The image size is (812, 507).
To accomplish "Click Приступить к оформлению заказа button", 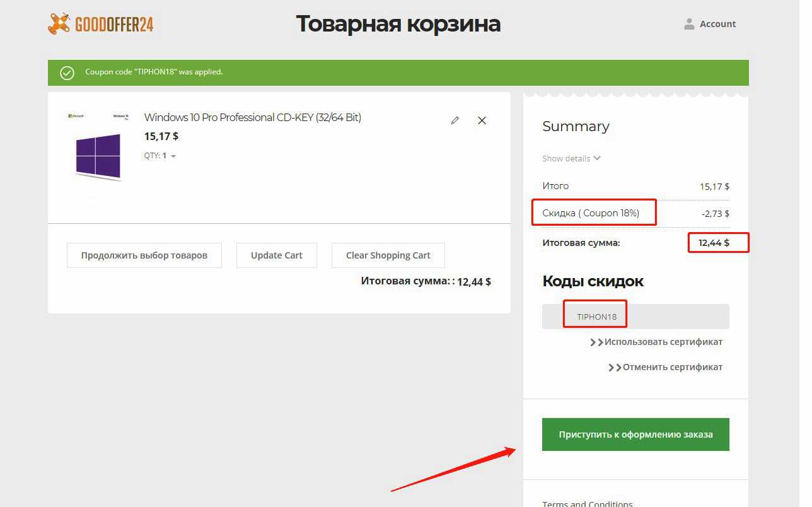I will (635, 434).
